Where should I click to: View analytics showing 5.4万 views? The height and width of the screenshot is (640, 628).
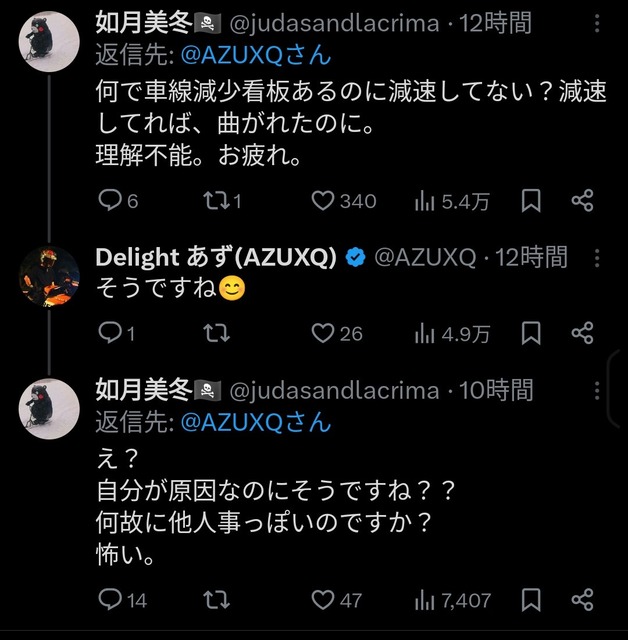coord(452,201)
